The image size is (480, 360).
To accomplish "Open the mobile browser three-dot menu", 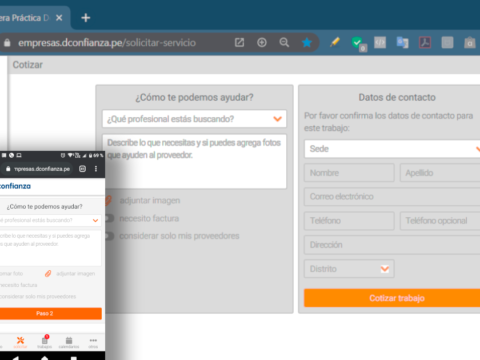I will (96, 169).
